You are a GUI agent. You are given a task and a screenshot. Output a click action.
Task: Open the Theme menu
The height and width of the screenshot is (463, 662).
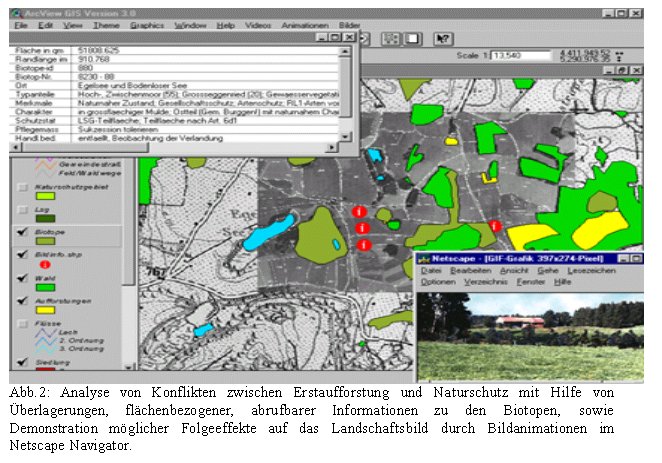pyautogui.click(x=106, y=25)
